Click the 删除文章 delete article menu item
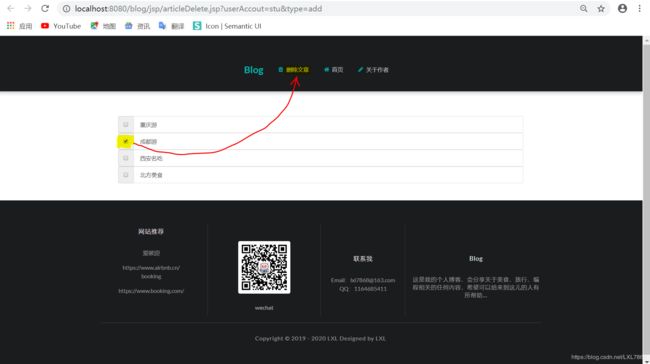Screen dimensions: 650x364 pyautogui.click(x=293, y=70)
